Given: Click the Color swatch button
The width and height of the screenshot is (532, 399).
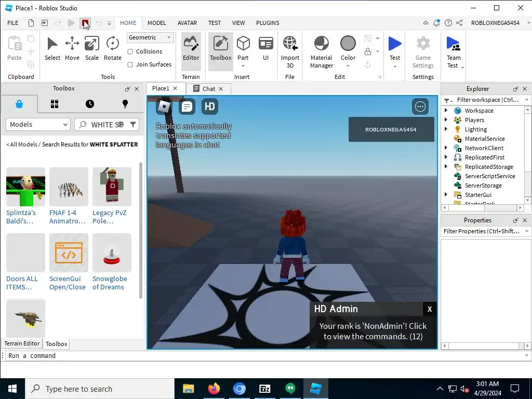Looking at the screenshot, I should click(x=348, y=48).
